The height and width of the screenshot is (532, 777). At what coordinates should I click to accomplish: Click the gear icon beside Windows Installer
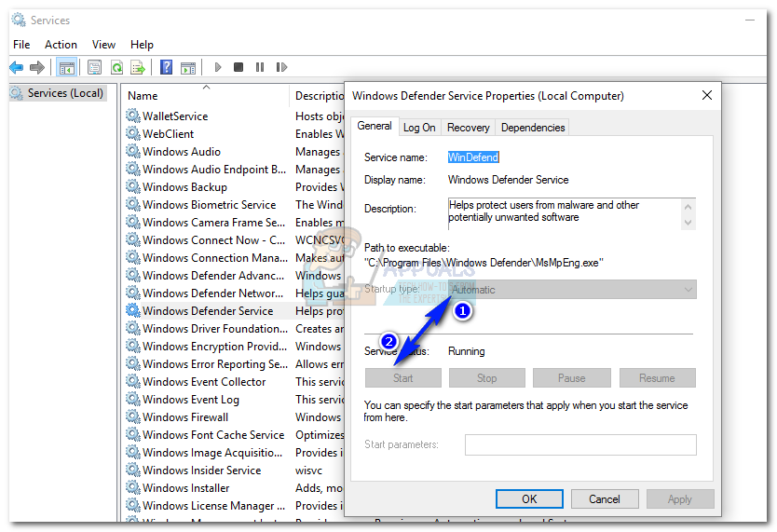[x=133, y=488]
